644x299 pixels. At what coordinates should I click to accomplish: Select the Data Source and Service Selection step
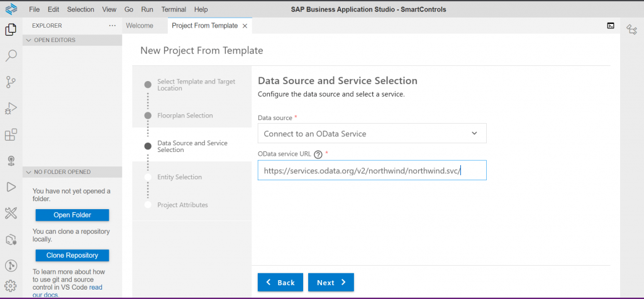pyautogui.click(x=192, y=146)
